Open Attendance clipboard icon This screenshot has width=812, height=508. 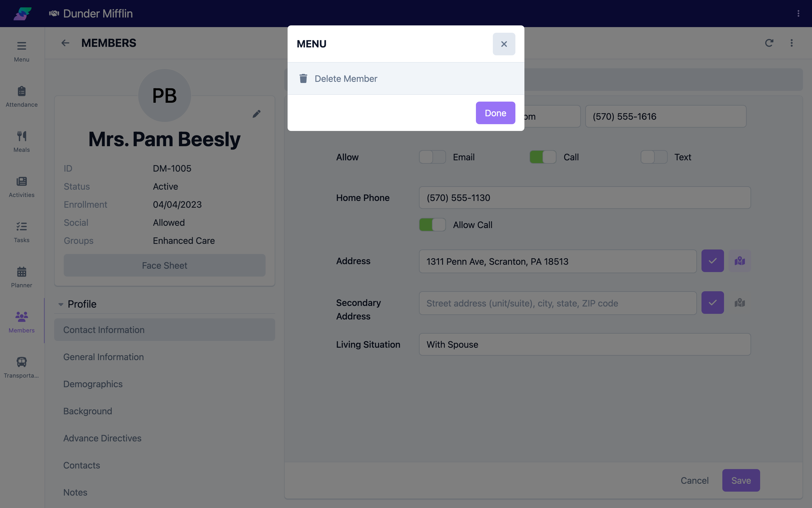(21, 91)
